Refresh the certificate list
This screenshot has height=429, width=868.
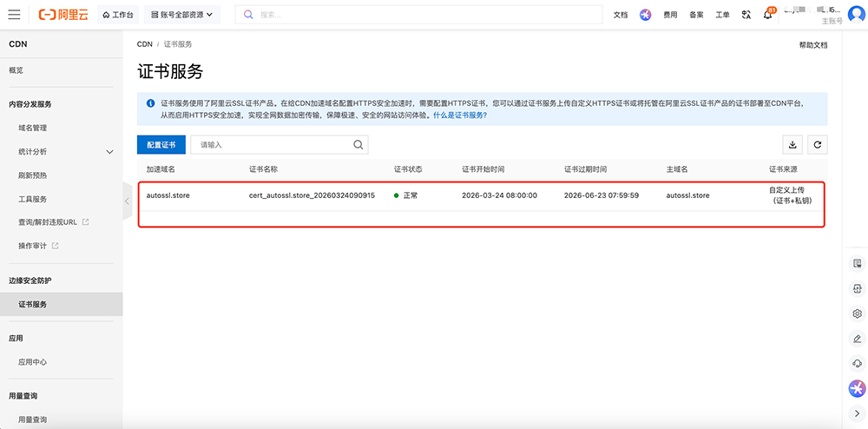point(817,145)
